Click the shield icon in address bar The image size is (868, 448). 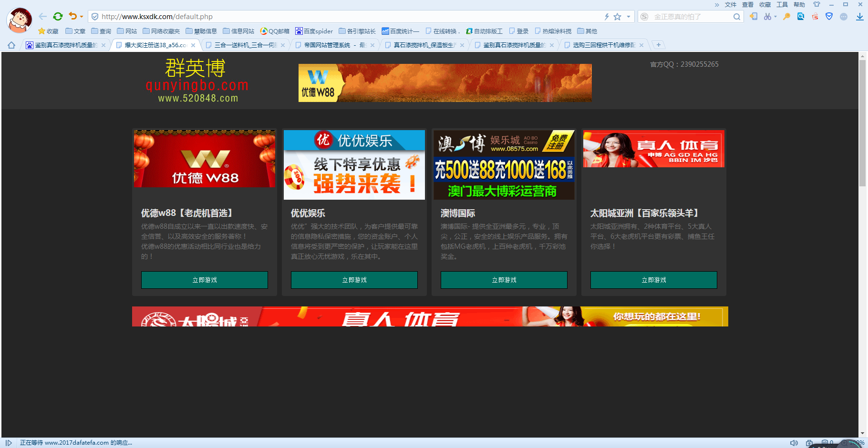tap(95, 17)
